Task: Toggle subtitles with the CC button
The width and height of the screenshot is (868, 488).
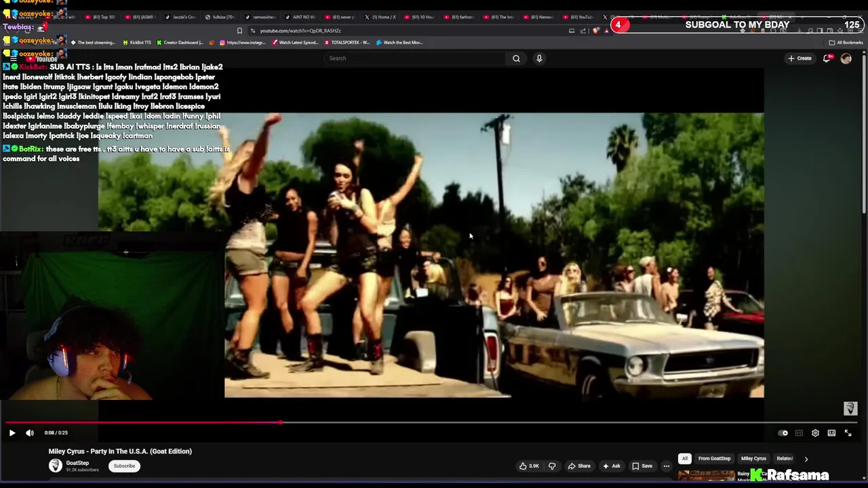Action: coord(799,433)
